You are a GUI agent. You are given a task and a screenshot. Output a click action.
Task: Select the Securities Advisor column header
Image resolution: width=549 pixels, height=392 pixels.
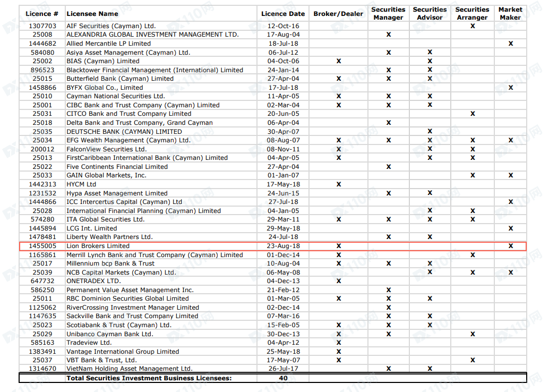coord(430,13)
